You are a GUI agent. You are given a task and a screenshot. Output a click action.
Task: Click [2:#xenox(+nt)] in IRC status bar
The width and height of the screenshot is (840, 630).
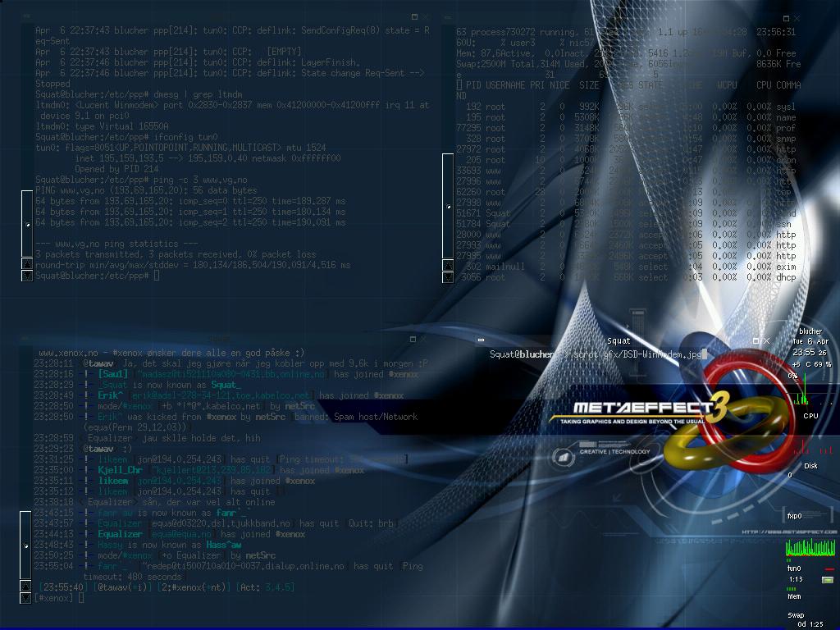[194, 587]
